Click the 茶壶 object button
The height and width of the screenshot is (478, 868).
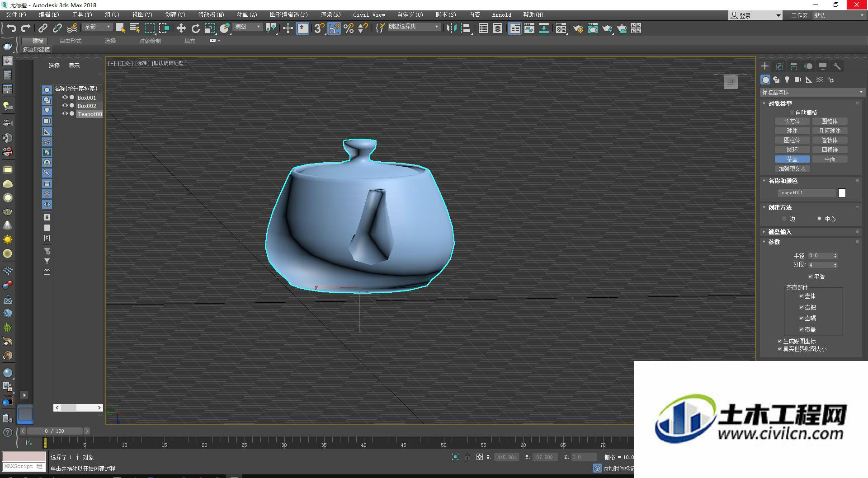coord(792,159)
